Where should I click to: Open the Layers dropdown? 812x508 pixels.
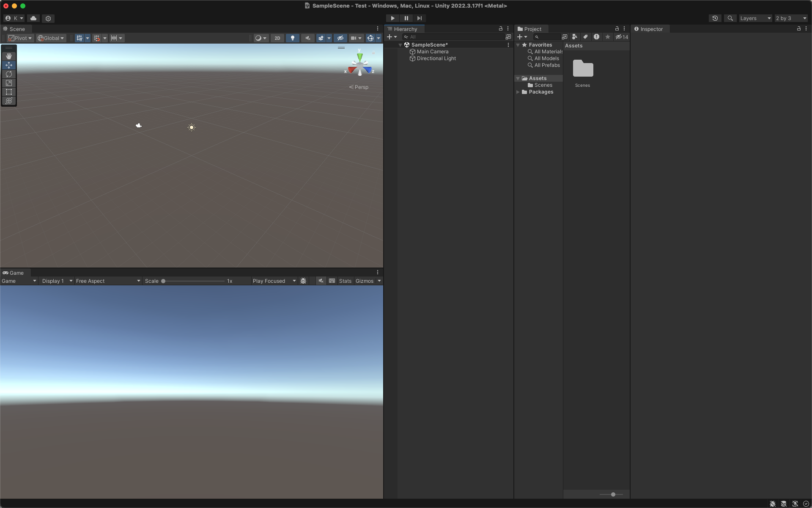[755, 18]
